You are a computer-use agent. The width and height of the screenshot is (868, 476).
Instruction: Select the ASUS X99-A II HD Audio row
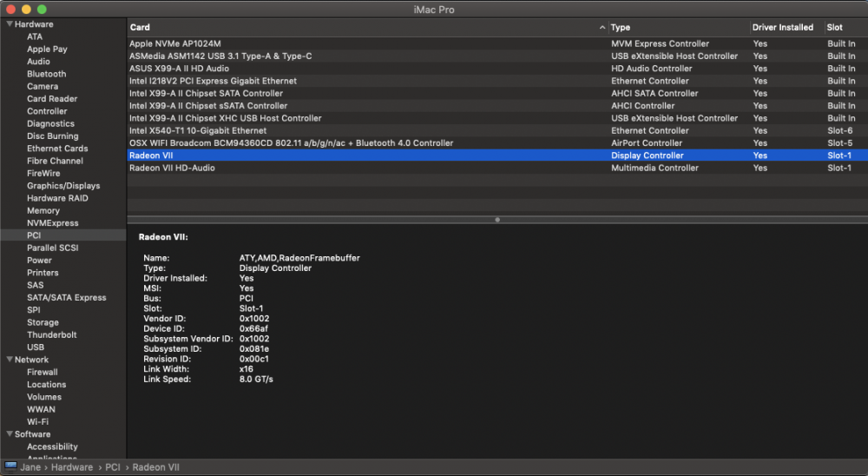[497, 68]
